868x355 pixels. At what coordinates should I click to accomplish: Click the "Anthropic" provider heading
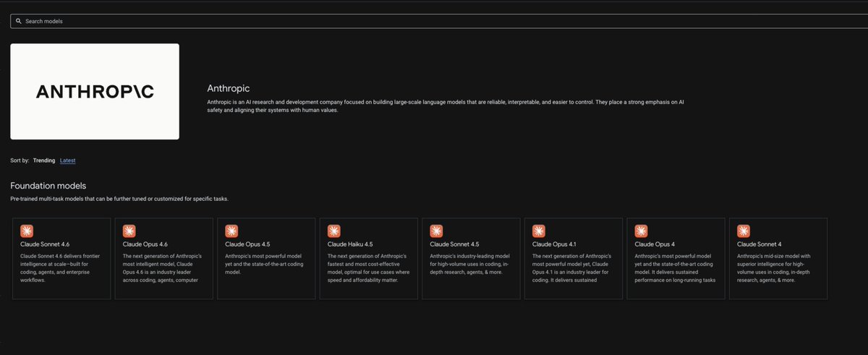coord(229,88)
